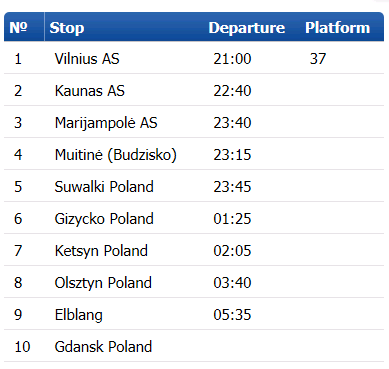Image resolution: width=389 pixels, height=369 pixels.
Task: Select the Olsztyn Poland stop
Action: point(103,283)
